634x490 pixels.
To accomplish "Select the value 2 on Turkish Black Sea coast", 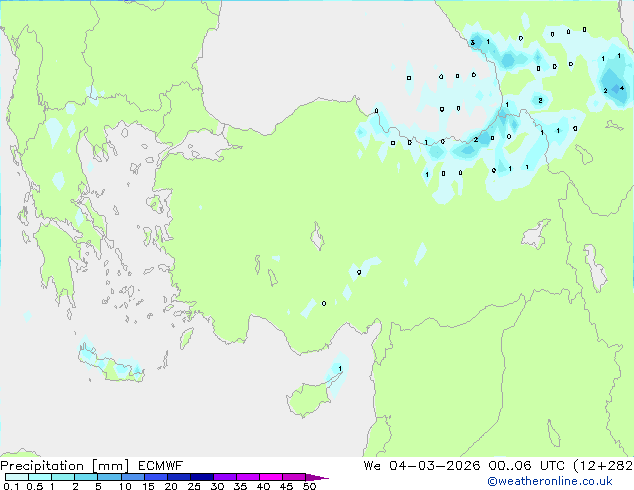I will pos(476,139).
